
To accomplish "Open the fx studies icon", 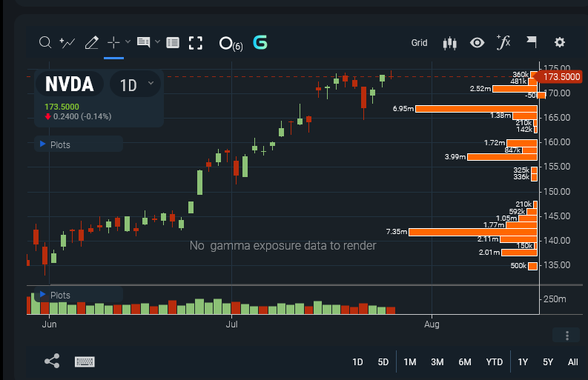I will (x=503, y=42).
